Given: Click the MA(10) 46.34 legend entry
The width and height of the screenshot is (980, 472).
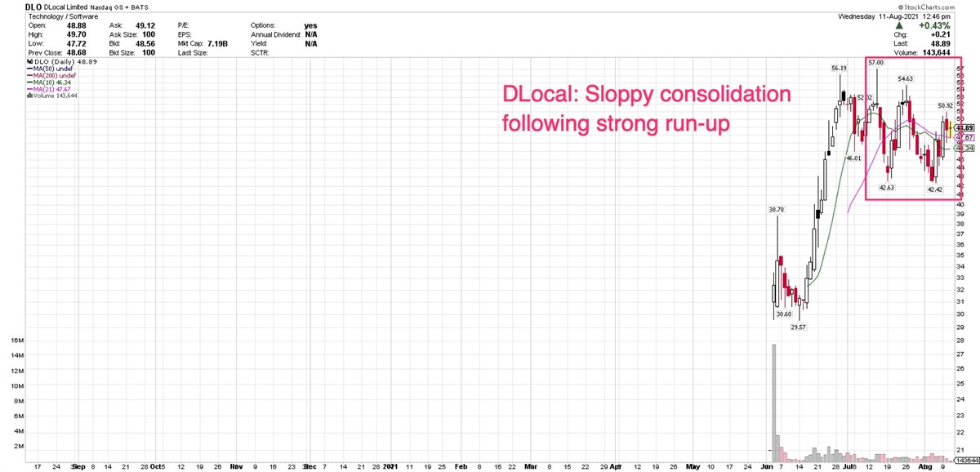Looking at the screenshot, I should pos(50,83).
